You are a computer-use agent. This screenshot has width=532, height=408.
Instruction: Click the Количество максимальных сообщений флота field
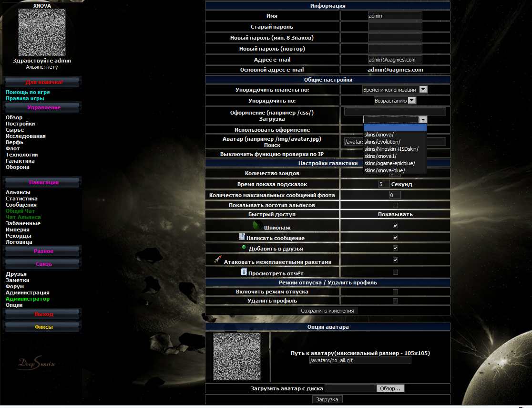tap(395, 195)
